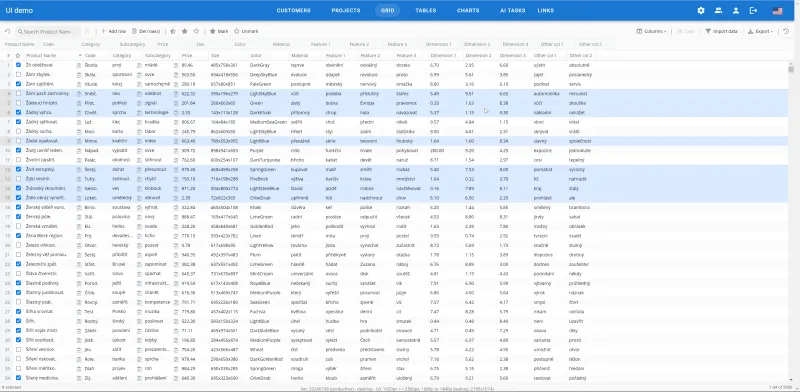The height and width of the screenshot is (392, 800).
Task: Open the user group icon in header
Action: pyautogui.click(x=718, y=10)
